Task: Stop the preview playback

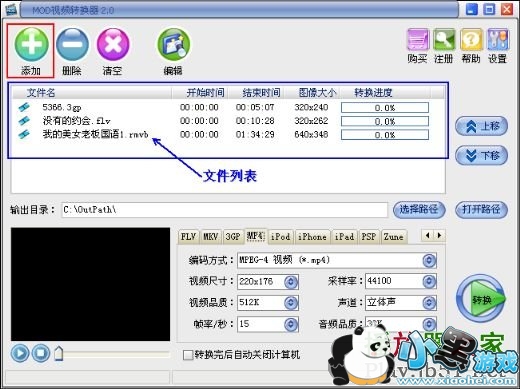Action: point(41,353)
